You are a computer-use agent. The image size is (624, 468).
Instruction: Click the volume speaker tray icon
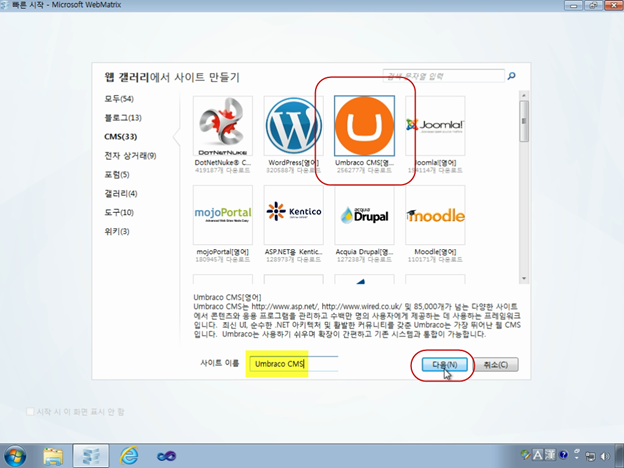point(605,456)
